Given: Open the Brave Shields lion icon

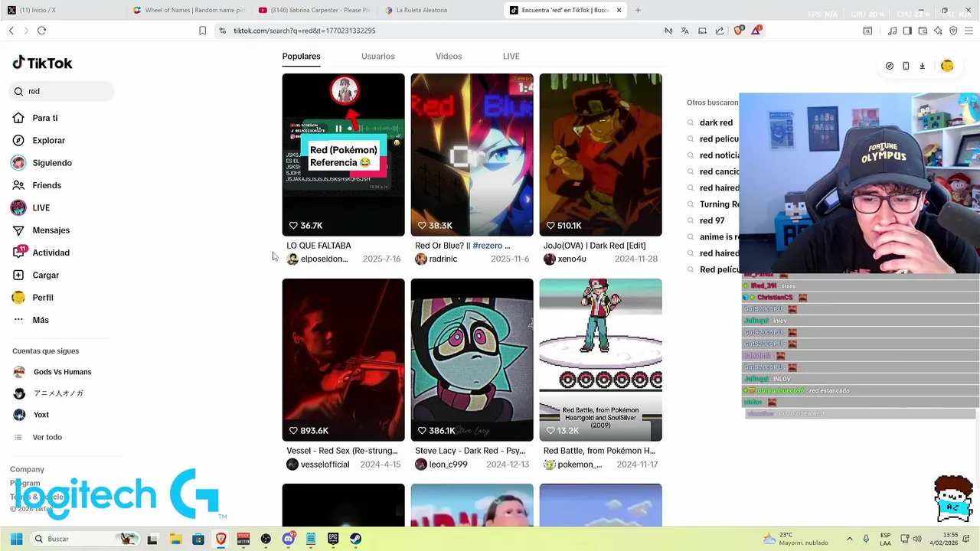Looking at the screenshot, I should pos(738,31).
